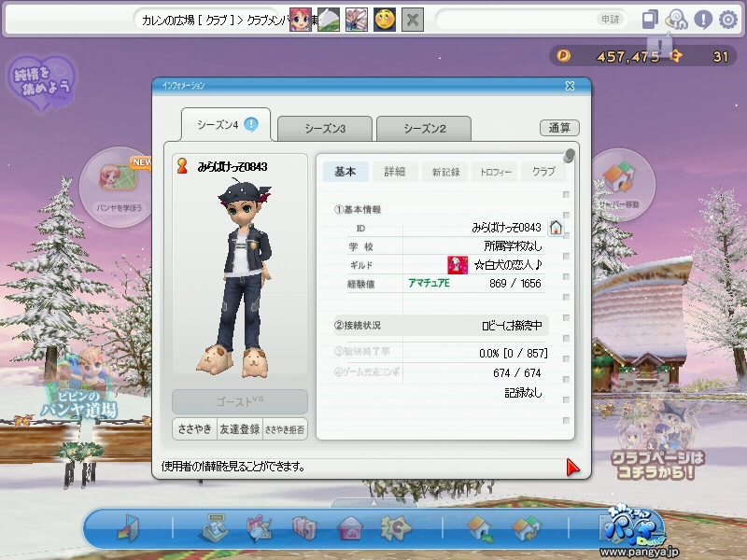This screenshot has width=747, height=560.
Task: Click the 申請 button in top bar
Action: point(611,19)
